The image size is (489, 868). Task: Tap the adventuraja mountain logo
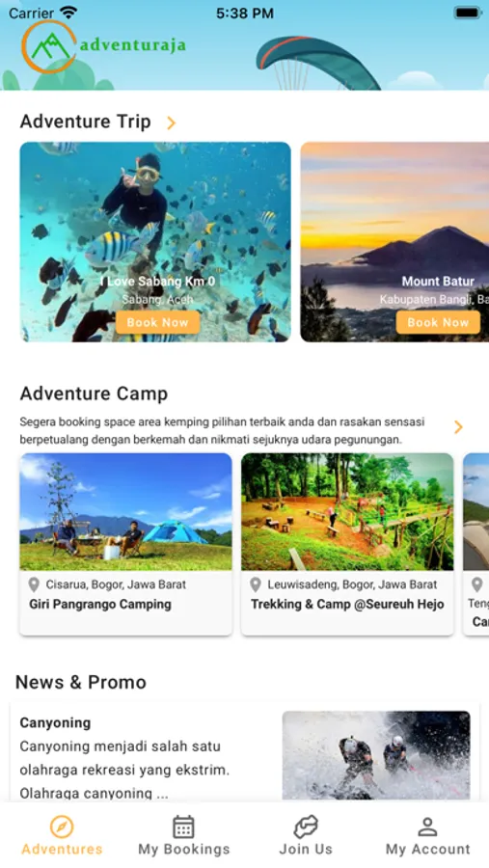pos(48,47)
